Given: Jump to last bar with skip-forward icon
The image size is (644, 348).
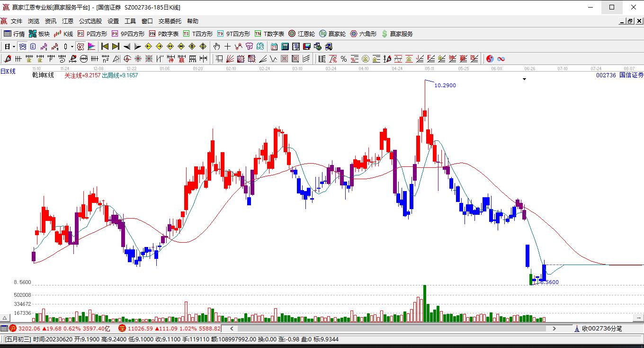Looking at the screenshot, I should coord(116,46).
